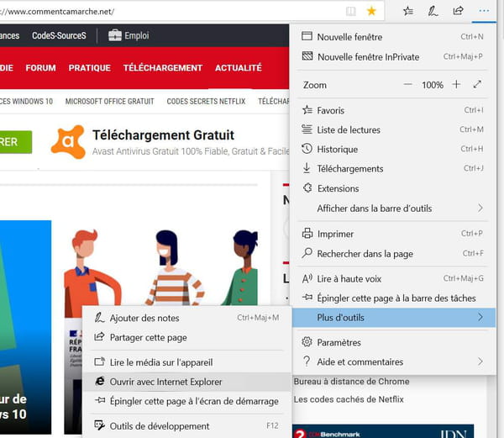Increase zoom with the plus button
This screenshot has width=504, height=438.
(456, 84)
